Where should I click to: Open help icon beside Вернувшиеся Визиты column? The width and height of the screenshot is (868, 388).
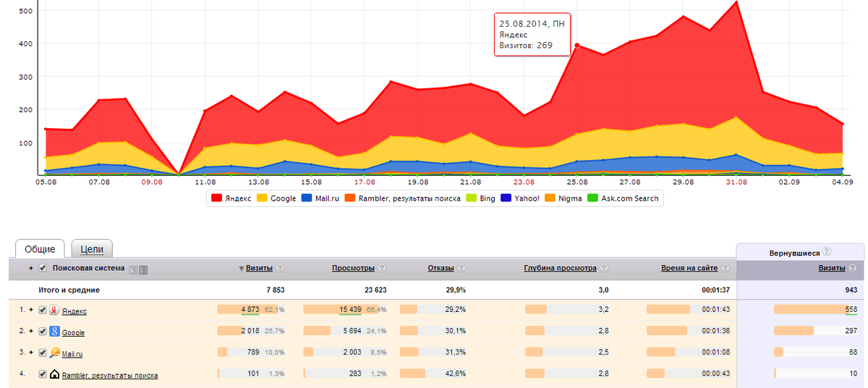[x=851, y=268]
